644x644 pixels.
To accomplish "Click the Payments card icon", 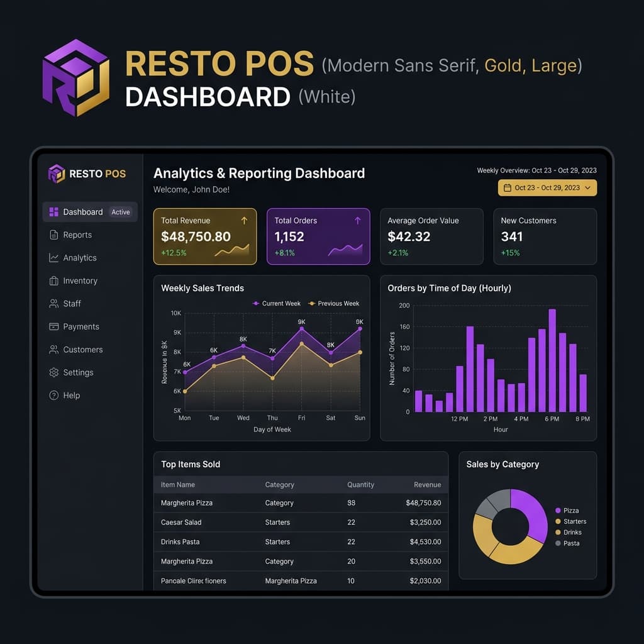I will point(54,326).
